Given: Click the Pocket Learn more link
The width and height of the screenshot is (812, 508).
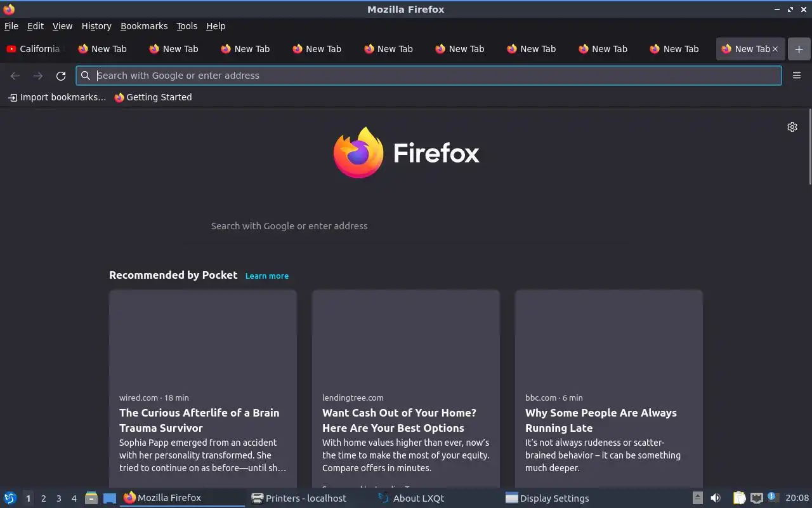Looking at the screenshot, I should [267, 276].
